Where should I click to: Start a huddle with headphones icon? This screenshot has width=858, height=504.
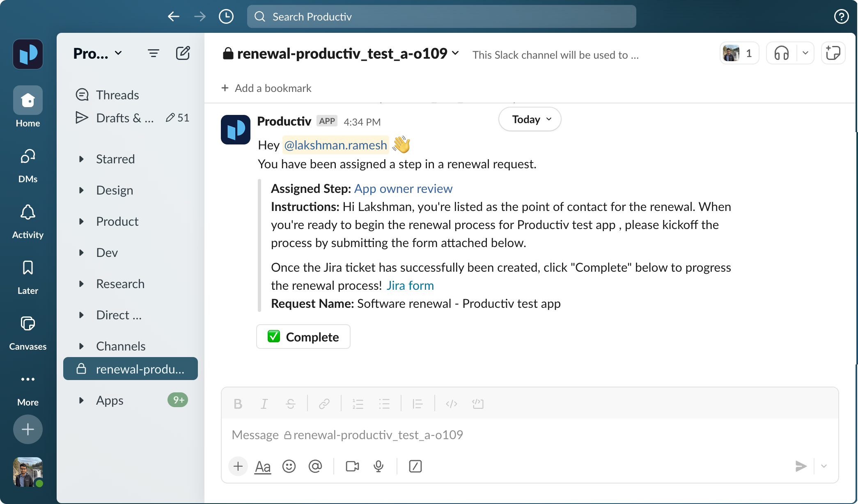(x=782, y=53)
